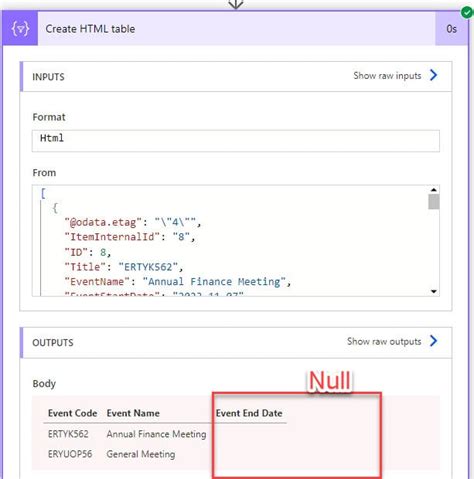Click the raw outputs chevron arrow

click(433, 341)
